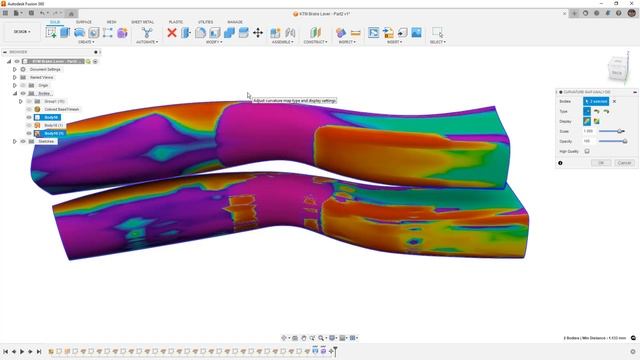The image size is (640, 360).
Task: Click the timeline Play button
Action: point(22,351)
